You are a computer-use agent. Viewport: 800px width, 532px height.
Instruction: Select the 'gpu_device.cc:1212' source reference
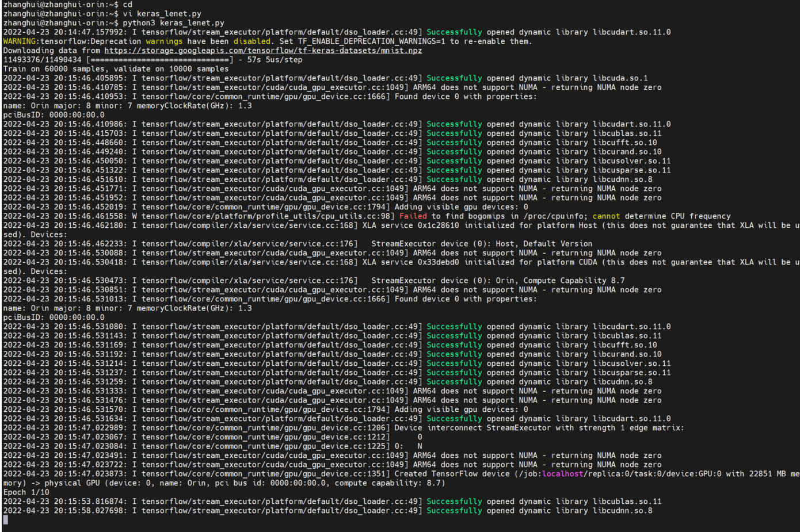(x=346, y=437)
